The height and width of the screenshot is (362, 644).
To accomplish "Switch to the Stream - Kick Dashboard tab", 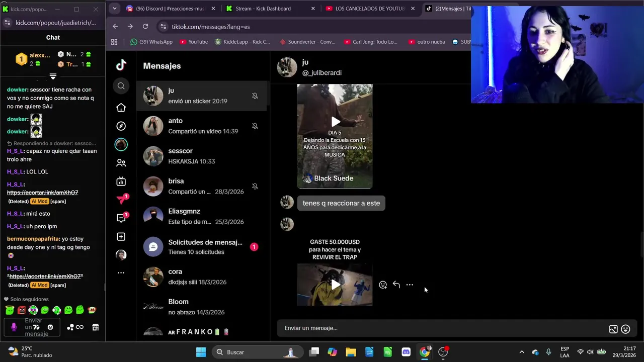I will [271, 9].
